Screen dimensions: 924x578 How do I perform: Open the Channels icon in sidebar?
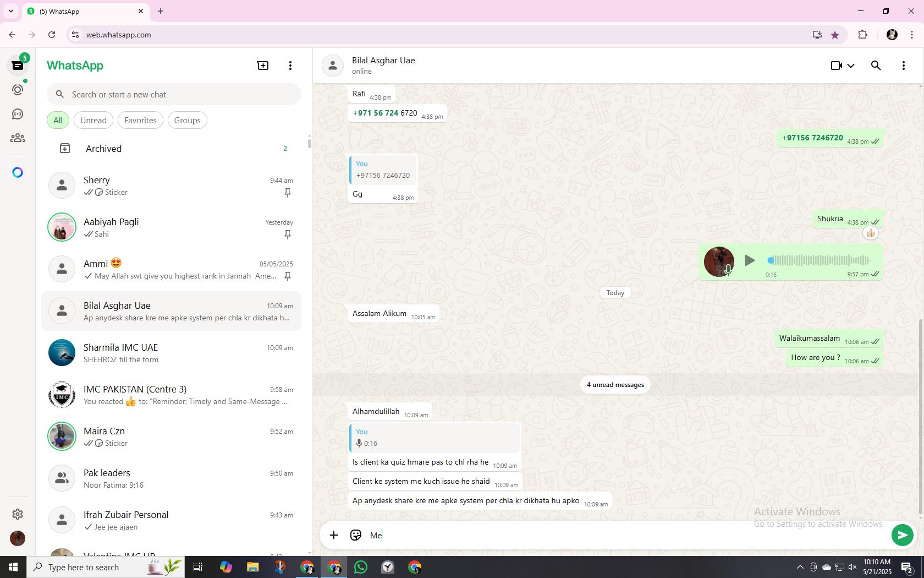click(x=18, y=114)
